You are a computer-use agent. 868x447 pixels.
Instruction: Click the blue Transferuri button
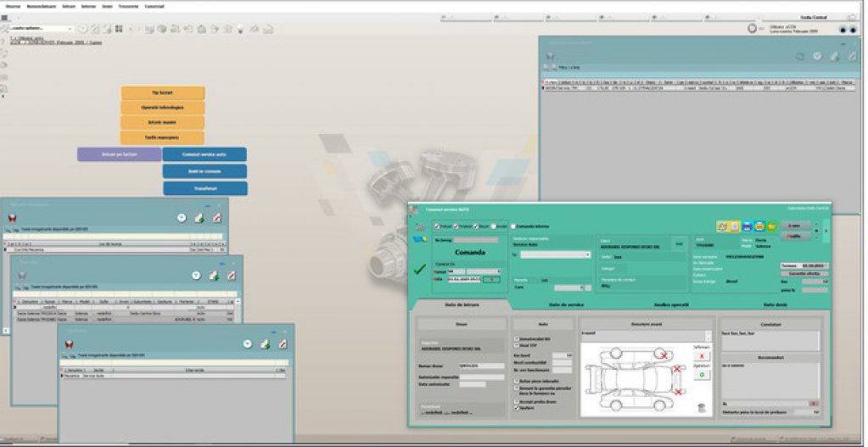204,188
